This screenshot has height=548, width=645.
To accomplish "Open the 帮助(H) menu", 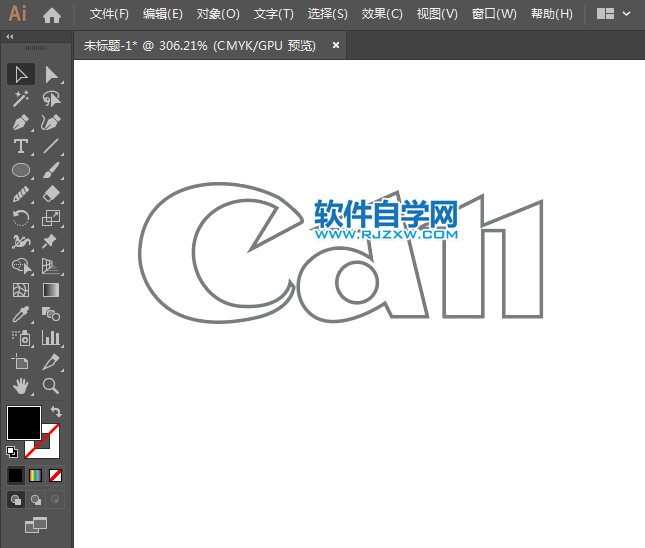I will point(551,14).
